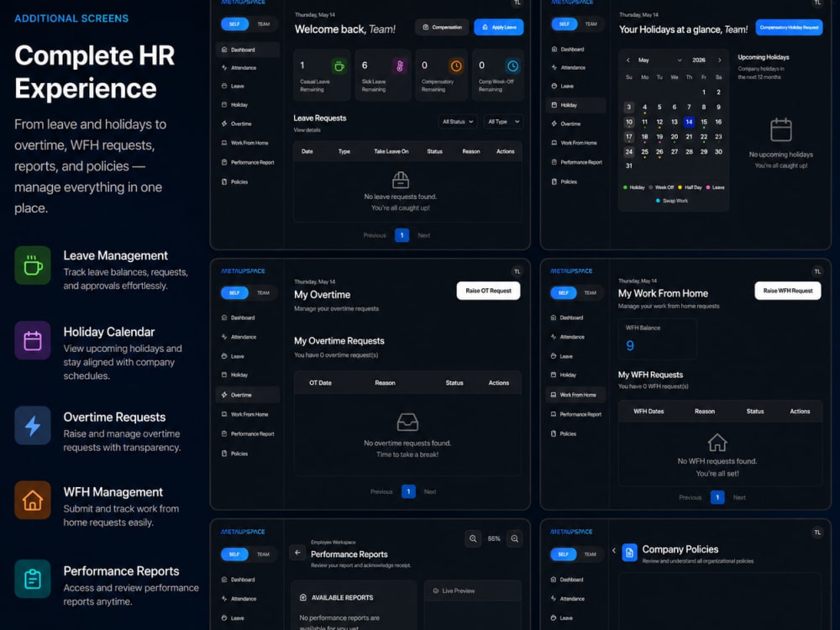
Task: Switch to TEAM in Welcome back dashboard toggle
Action: click(x=264, y=24)
